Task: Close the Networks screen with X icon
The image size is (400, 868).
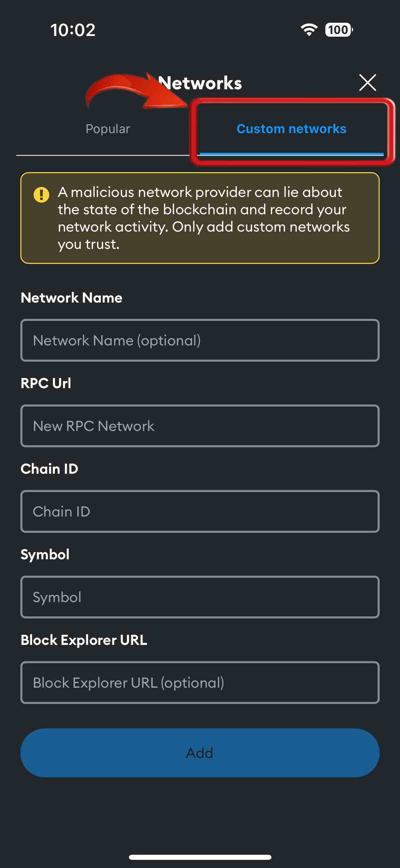Action: tap(367, 83)
